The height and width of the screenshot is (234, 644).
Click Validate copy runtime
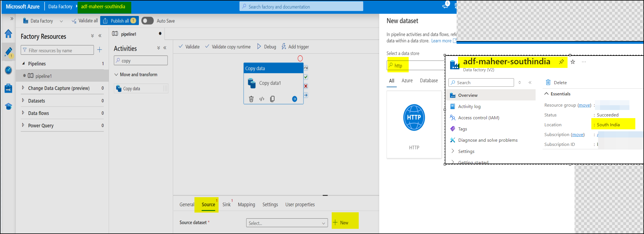coord(228,47)
